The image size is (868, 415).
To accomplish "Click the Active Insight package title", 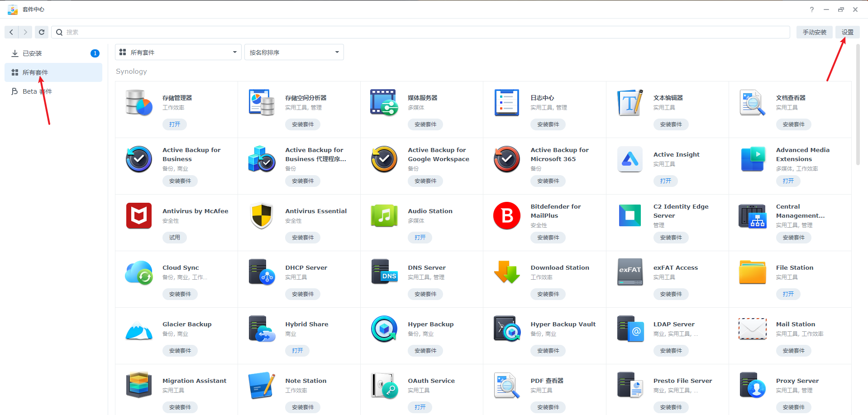I will pyautogui.click(x=676, y=154).
